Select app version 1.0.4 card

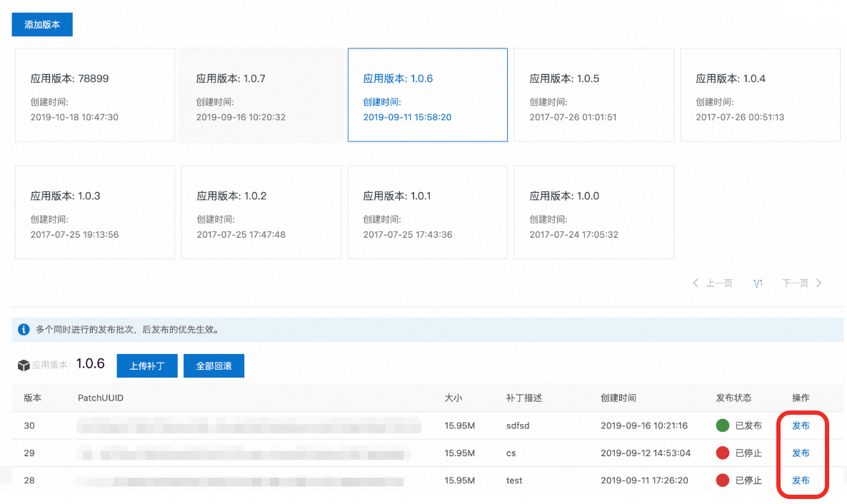pyautogui.click(x=761, y=95)
